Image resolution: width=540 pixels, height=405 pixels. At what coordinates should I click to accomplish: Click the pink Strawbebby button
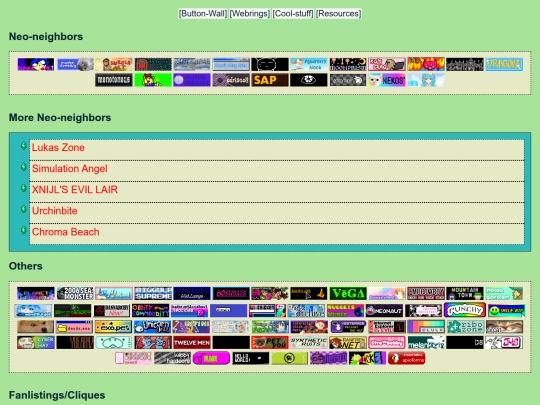(x=387, y=343)
